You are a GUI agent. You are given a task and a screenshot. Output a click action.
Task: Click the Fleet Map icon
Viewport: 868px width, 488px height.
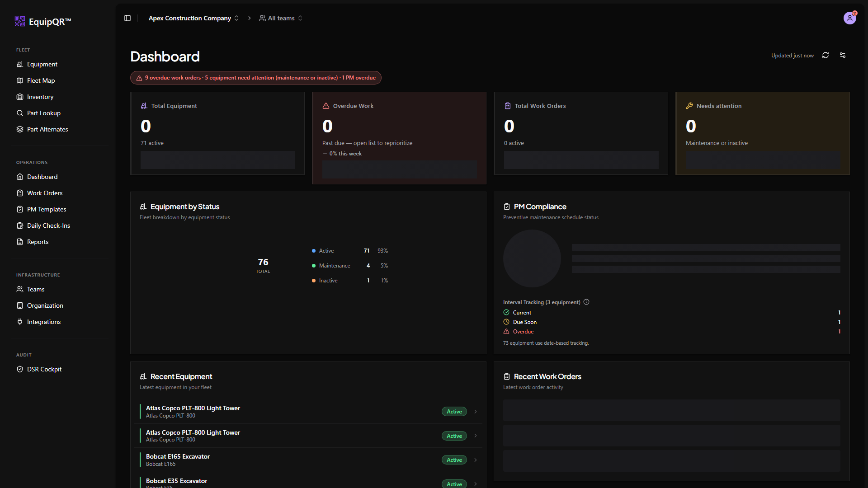(x=20, y=80)
